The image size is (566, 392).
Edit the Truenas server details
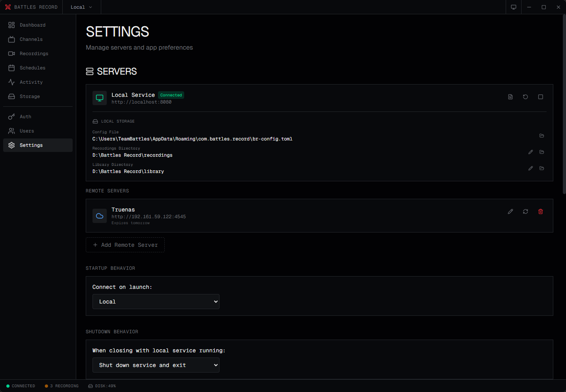[510, 211]
